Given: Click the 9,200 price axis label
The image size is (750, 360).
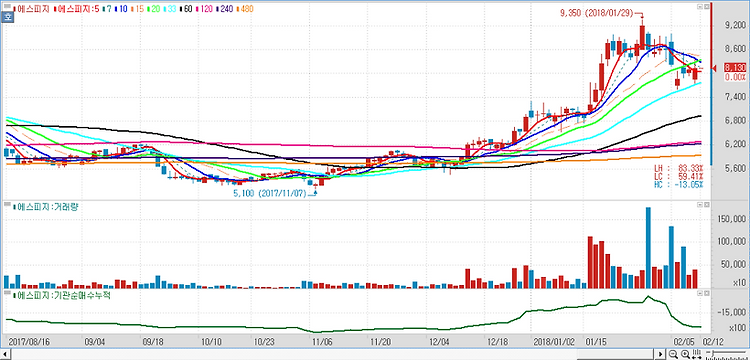Looking at the screenshot, I should click(736, 25).
